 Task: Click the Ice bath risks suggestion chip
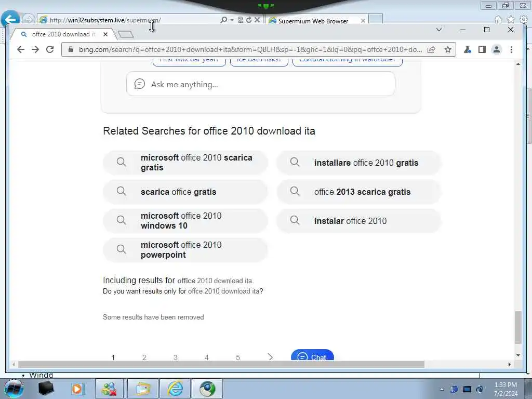click(259, 61)
